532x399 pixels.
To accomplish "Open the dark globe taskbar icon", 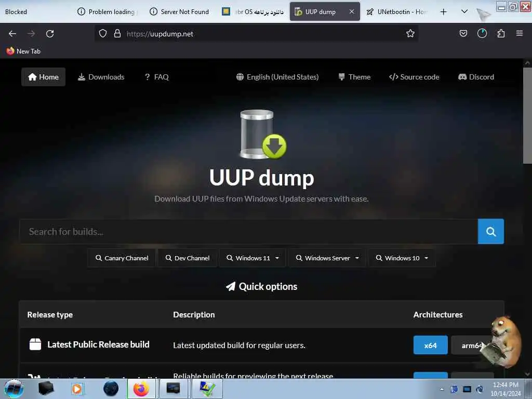I will (111, 389).
